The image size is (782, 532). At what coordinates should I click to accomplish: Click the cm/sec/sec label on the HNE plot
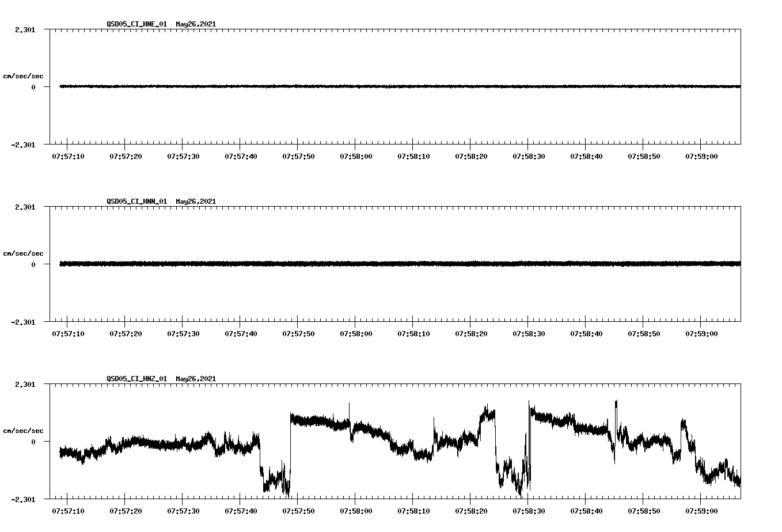(x=24, y=75)
